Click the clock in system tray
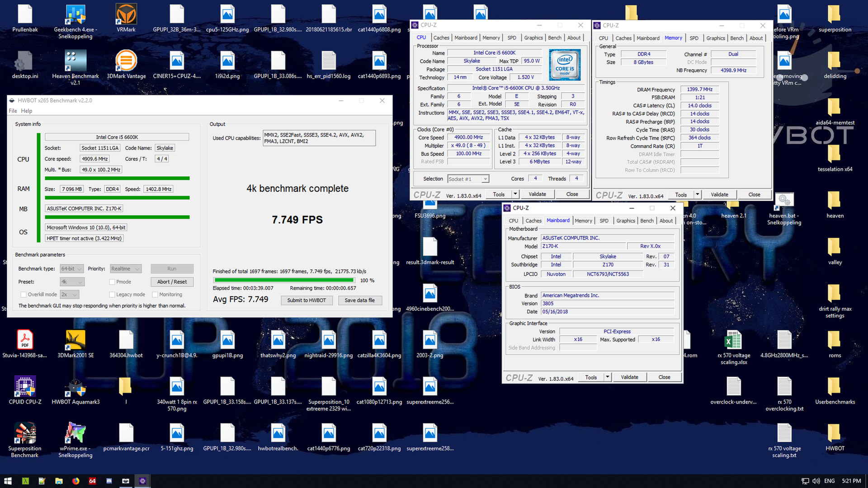This screenshot has height=488, width=868. pos(851,481)
